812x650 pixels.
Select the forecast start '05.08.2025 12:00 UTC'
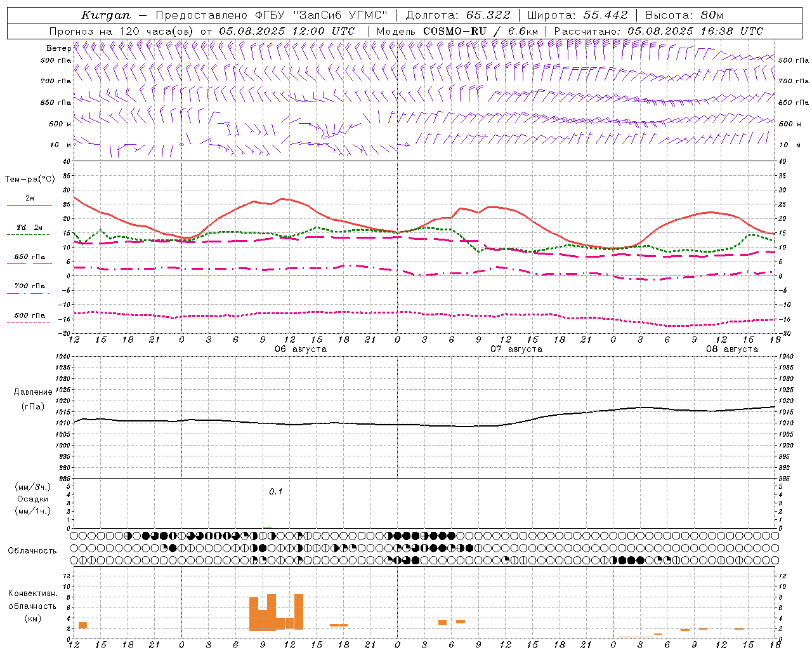tap(287, 31)
